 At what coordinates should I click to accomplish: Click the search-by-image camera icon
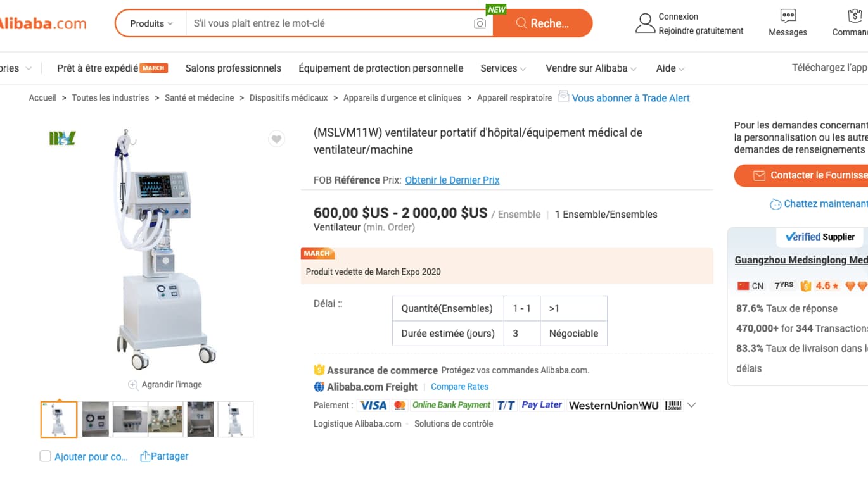tap(480, 22)
